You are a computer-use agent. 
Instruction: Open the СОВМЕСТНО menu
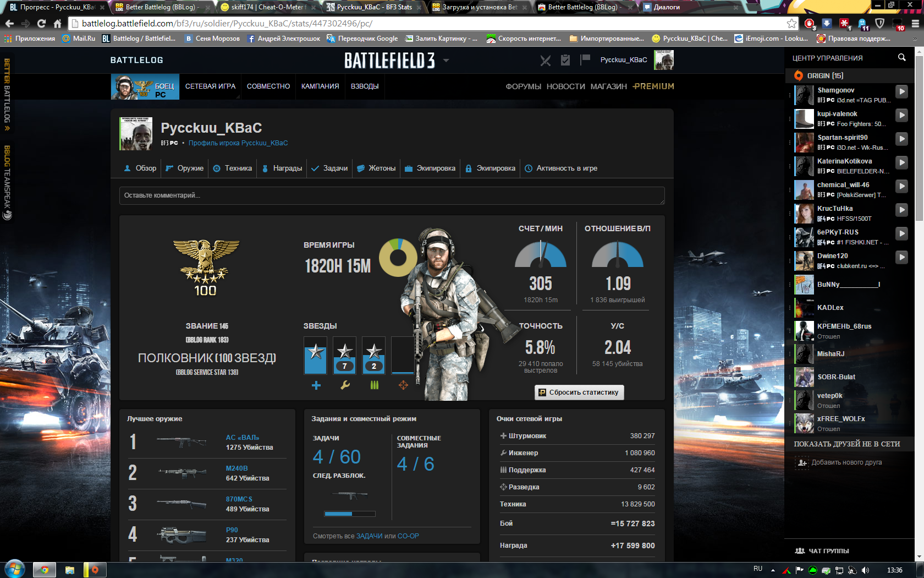tap(268, 86)
